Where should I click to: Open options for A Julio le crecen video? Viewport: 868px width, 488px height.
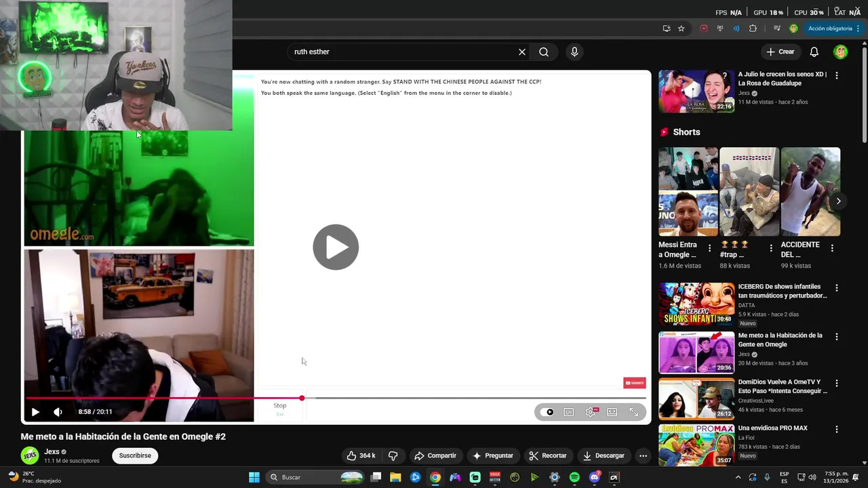836,75
